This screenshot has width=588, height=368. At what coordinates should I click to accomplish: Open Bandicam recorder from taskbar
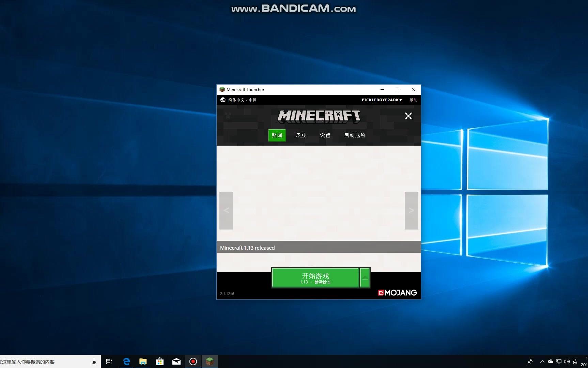tap(193, 362)
